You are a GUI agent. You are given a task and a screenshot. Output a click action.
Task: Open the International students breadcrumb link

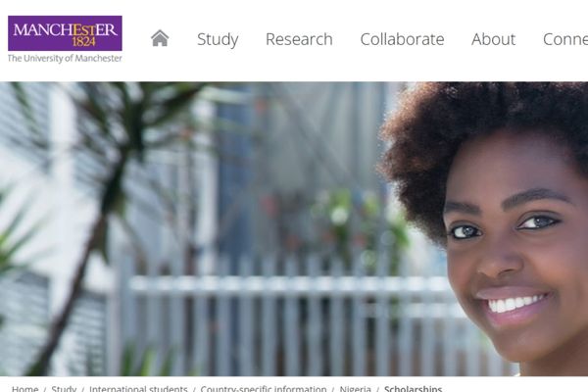138,389
